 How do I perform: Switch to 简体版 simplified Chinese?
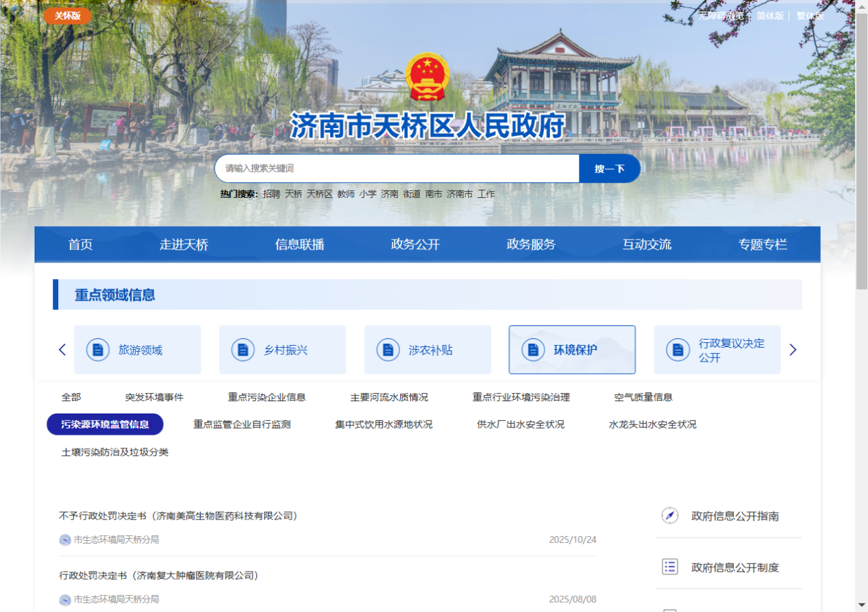[x=770, y=16]
